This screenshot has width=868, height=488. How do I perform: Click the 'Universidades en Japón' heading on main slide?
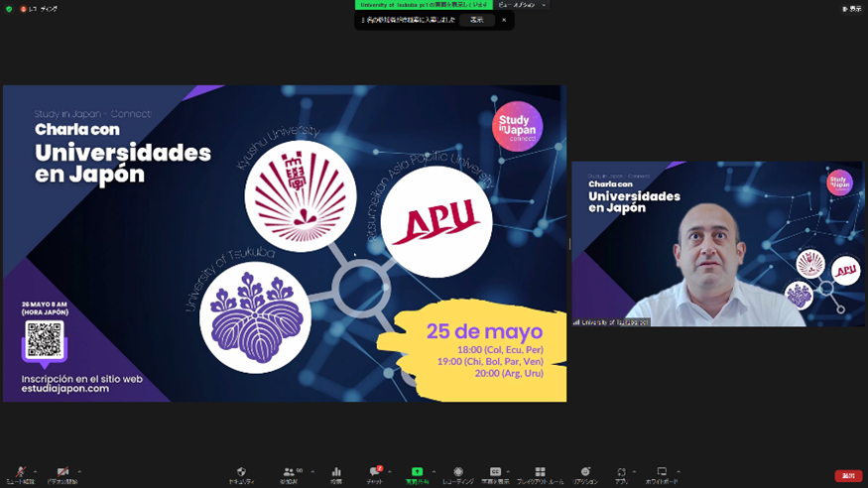click(122, 164)
